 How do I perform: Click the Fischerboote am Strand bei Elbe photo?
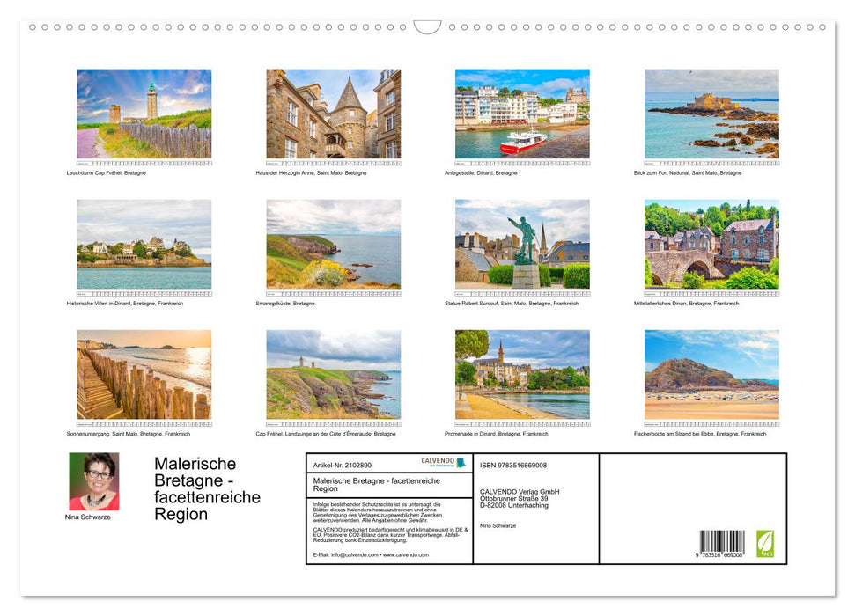pos(711,373)
